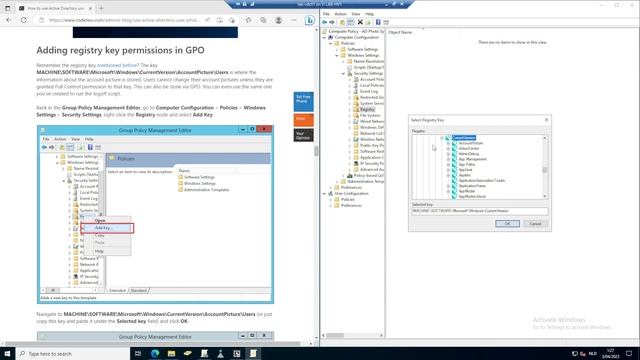Select Registry node in the tree
The width and height of the screenshot is (640, 360).
tap(367, 109)
